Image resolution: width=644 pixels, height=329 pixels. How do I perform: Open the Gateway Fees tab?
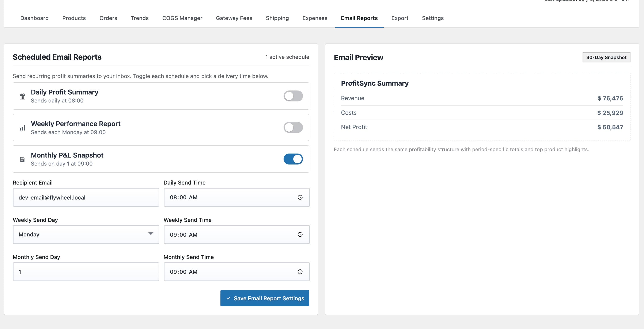[x=234, y=18]
